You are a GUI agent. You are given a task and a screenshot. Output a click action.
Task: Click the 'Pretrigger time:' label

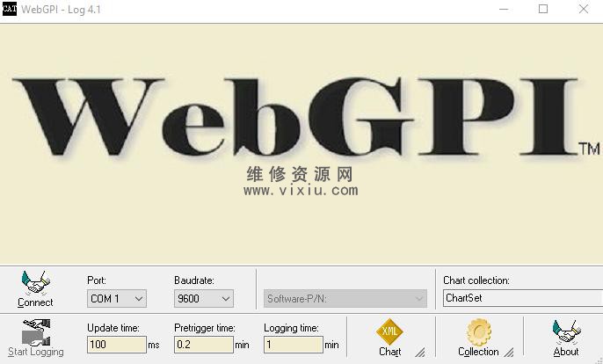[x=205, y=328]
